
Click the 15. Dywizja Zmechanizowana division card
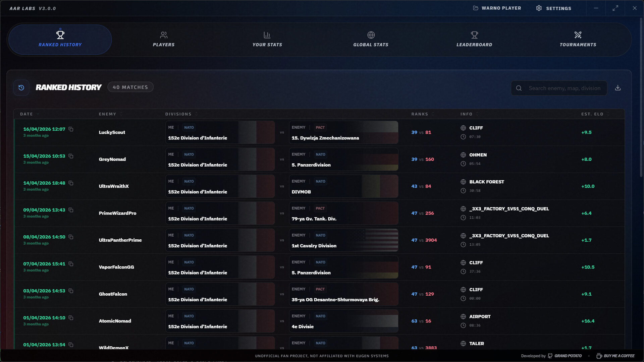pos(343,132)
